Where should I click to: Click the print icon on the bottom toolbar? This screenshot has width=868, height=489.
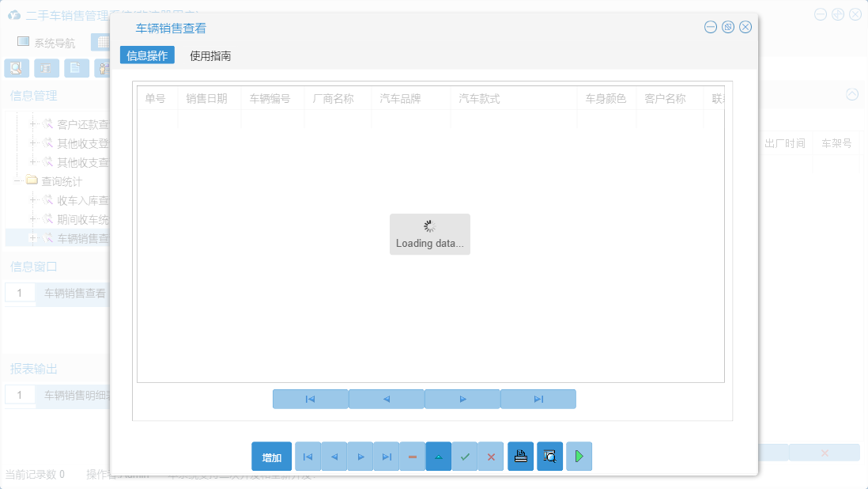[x=520, y=456]
